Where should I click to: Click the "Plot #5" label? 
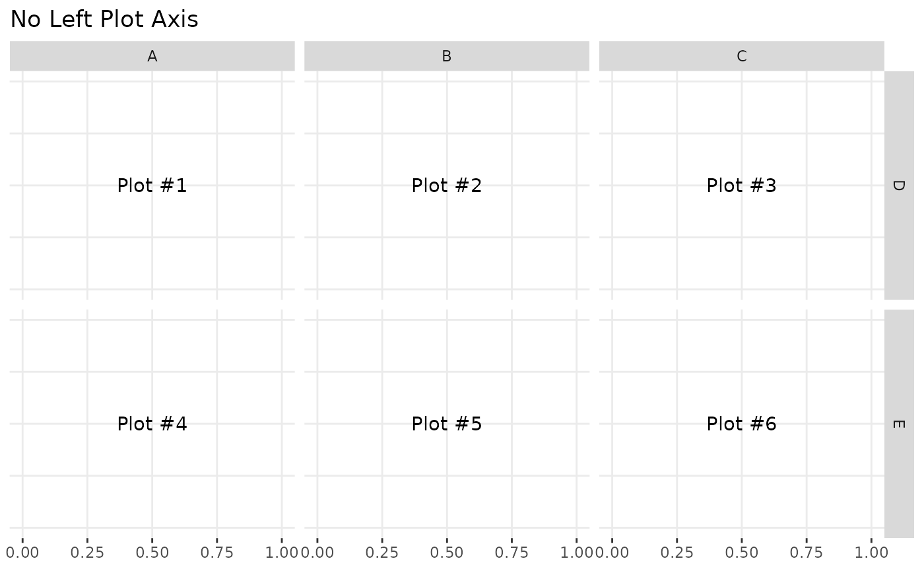[x=446, y=424]
